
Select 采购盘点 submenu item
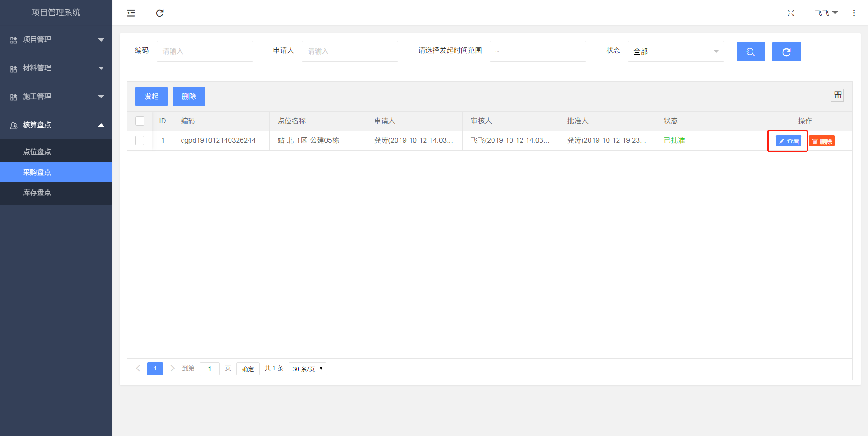(x=56, y=172)
